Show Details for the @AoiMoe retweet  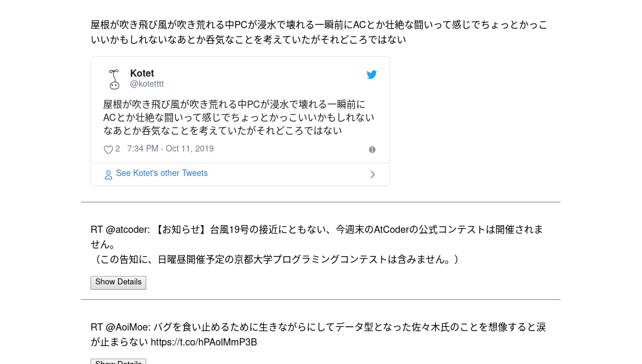[118, 362]
